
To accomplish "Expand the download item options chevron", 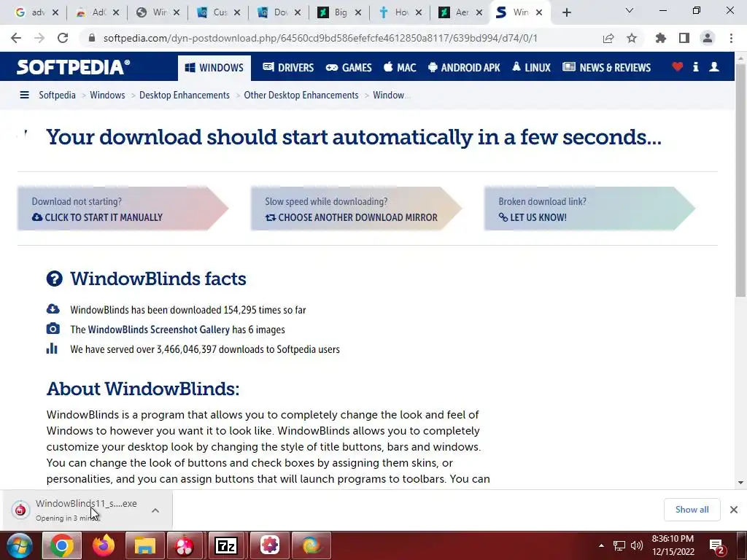I will (x=155, y=510).
